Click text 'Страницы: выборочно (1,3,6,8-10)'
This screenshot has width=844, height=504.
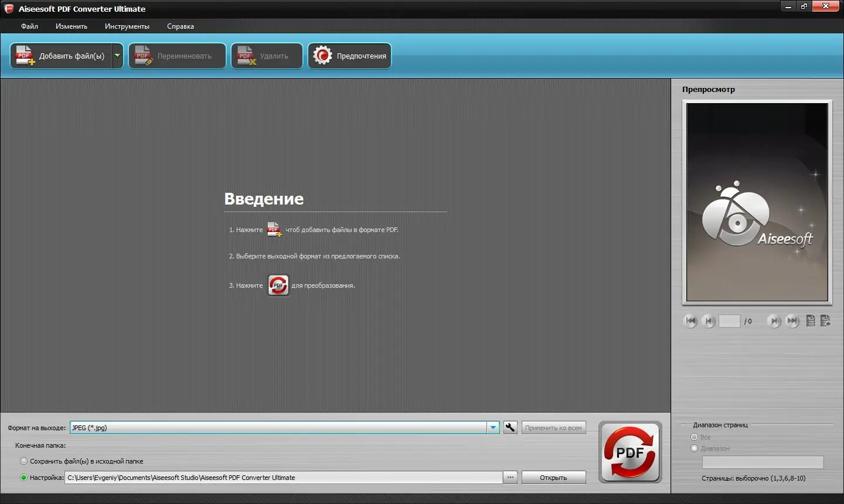753,478
